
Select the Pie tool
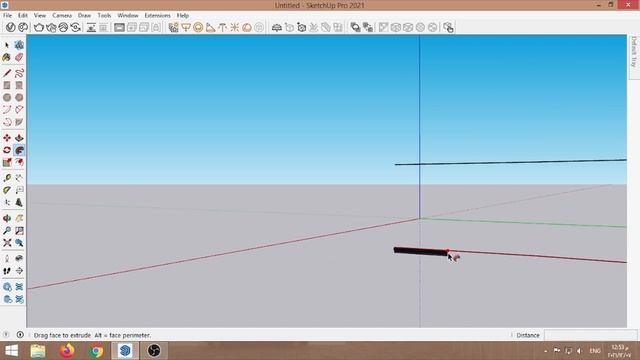click(x=19, y=122)
